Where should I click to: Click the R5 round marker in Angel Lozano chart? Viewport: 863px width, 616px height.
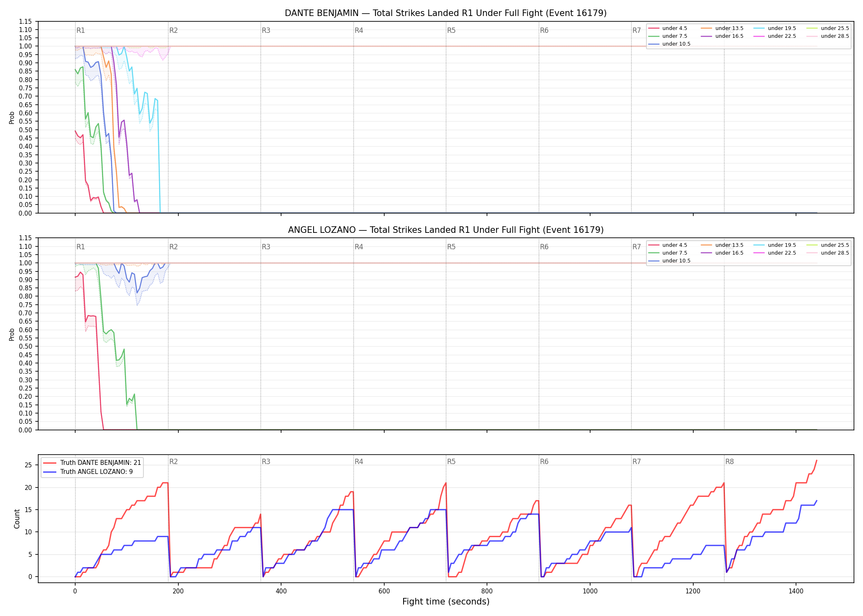(x=451, y=247)
